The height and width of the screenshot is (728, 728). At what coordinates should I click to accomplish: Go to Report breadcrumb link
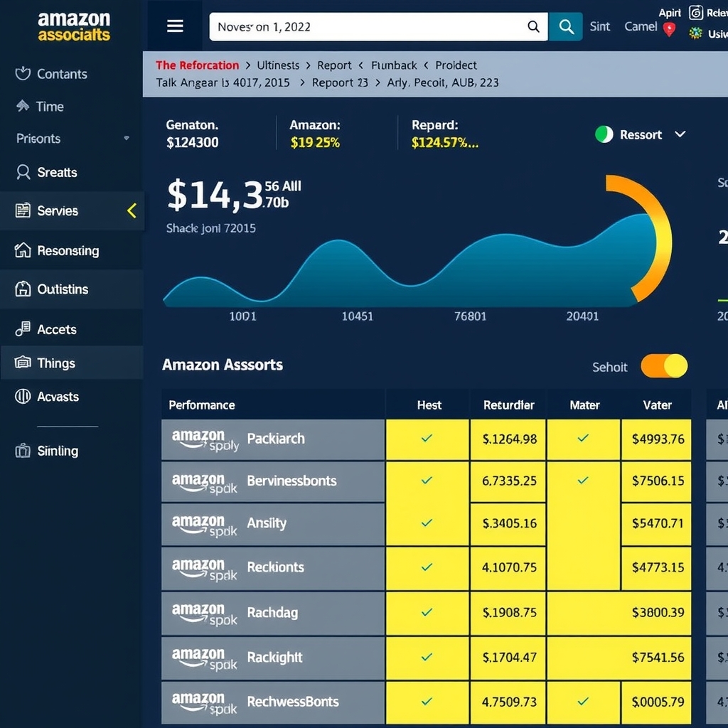click(334, 65)
